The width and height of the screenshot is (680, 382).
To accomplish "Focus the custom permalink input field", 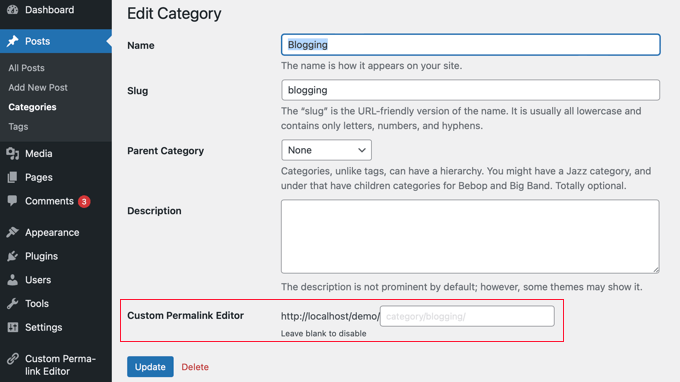I will (467, 316).
